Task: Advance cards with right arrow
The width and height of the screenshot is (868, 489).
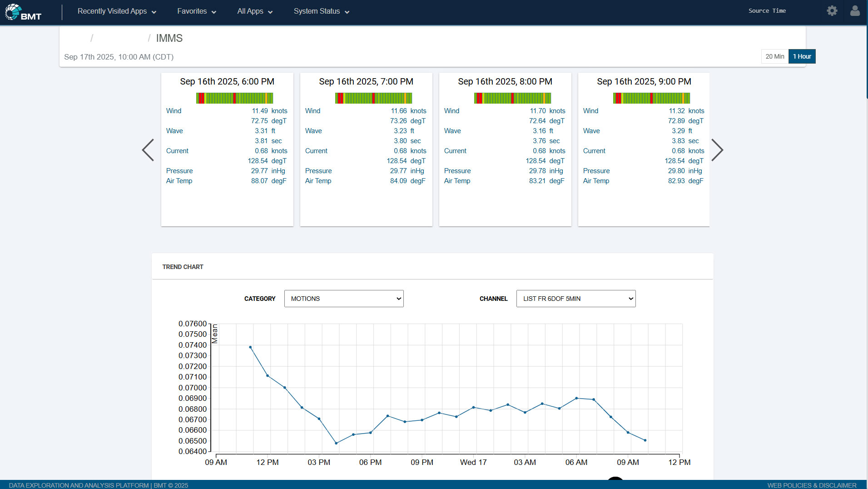Action: click(x=717, y=150)
